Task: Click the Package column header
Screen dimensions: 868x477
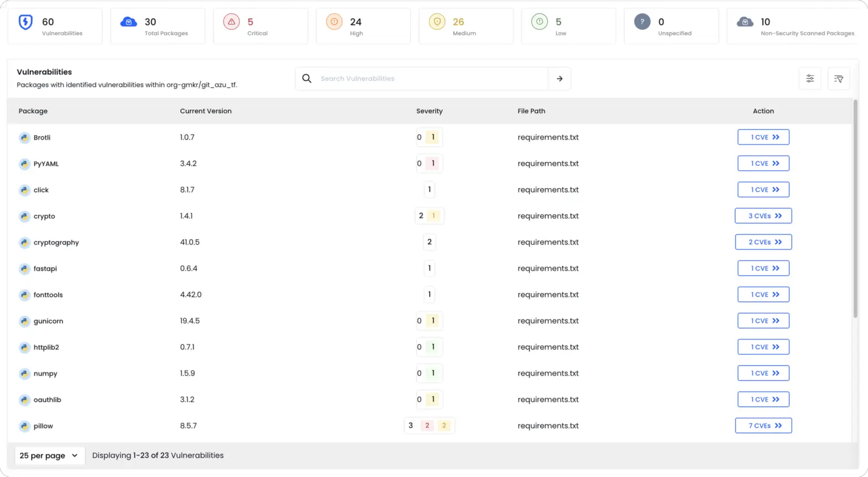Action: [33, 111]
